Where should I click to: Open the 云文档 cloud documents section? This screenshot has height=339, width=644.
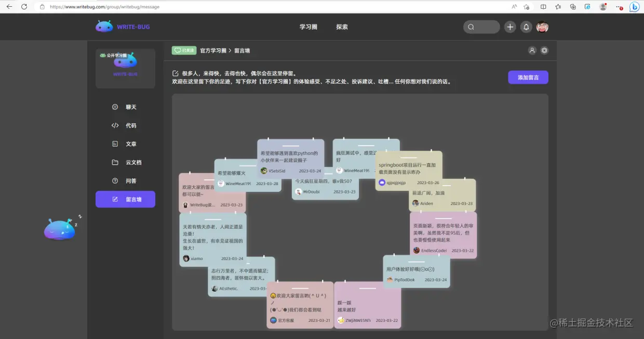tap(125, 162)
